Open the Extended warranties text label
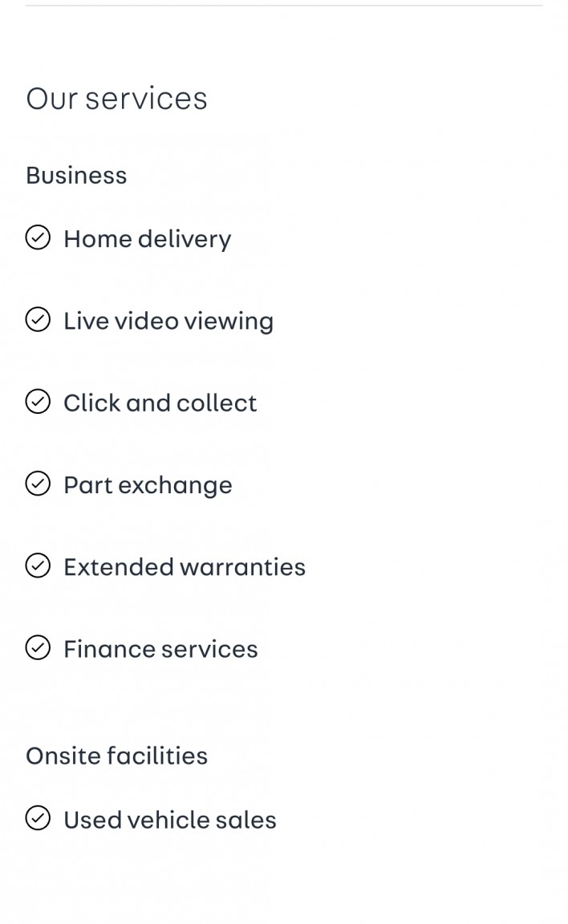 [x=185, y=567]
